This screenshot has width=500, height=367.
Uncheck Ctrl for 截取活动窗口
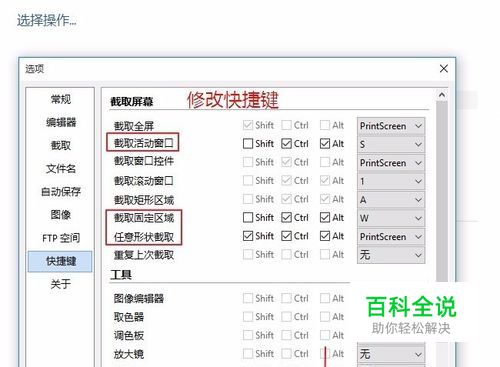[x=286, y=144]
